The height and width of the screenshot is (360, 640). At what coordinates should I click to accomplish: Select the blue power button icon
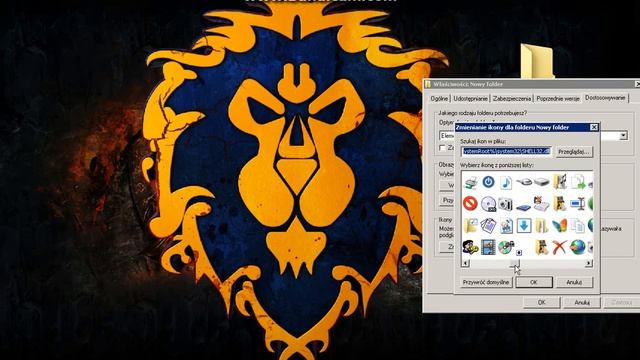pyautogui.click(x=488, y=182)
